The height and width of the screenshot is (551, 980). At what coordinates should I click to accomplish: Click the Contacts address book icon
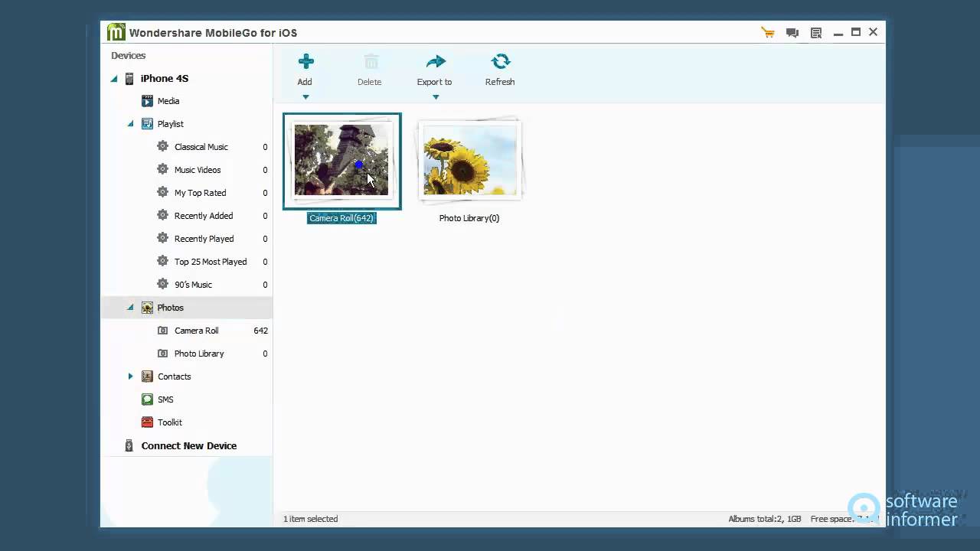147,377
